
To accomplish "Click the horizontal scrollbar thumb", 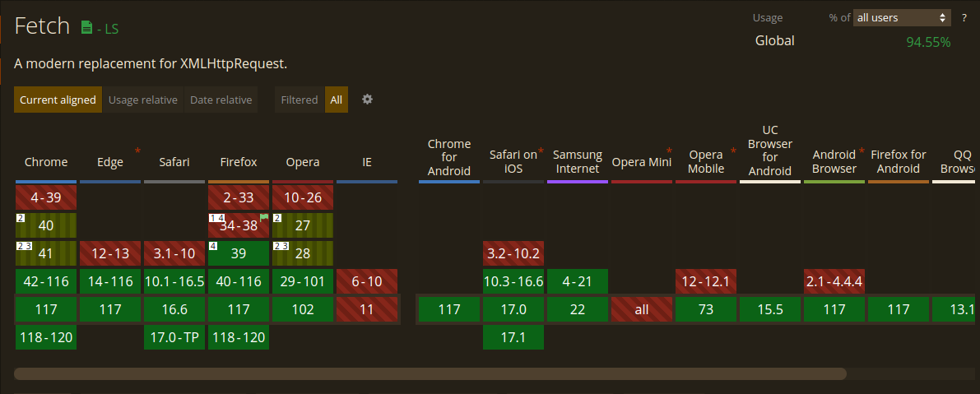I will pos(430,374).
